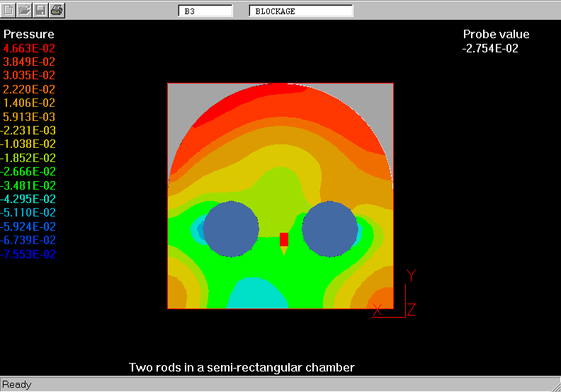Select the 4.663E-02 maximum legend value

[x=29, y=48]
